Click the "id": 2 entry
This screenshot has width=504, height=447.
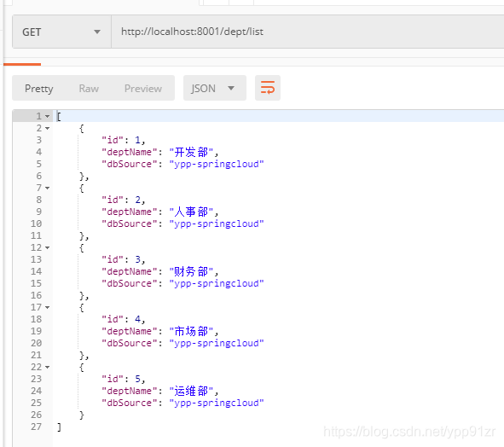pos(124,200)
